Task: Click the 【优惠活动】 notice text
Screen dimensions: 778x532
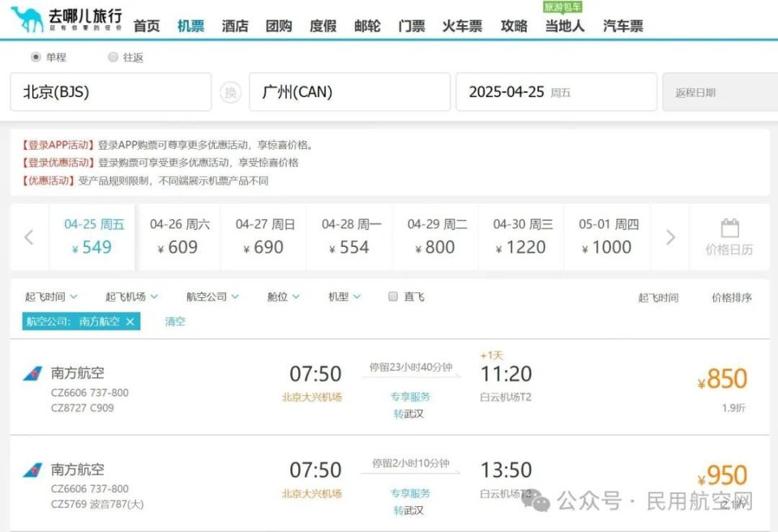Action: [48, 181]
